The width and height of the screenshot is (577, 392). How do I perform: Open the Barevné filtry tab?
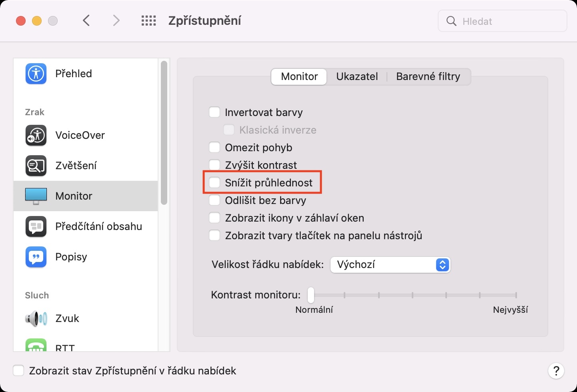(x=428, y=76)
